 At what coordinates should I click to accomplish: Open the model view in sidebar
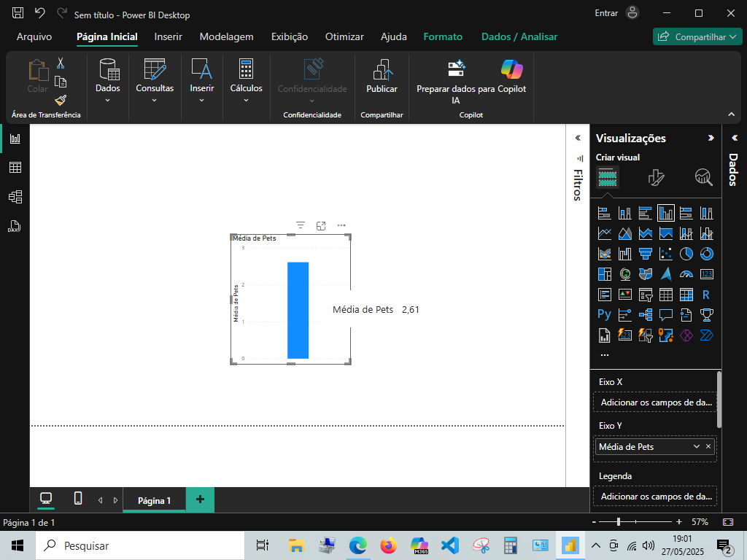point(15,197)
